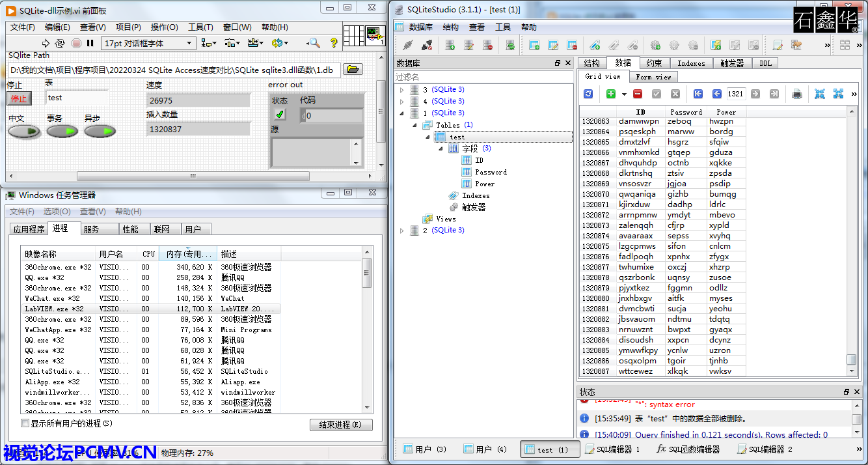The image size is (868, 465).
Task: Click the Create view icon in toolbar
Action: (x=716, y=45)
